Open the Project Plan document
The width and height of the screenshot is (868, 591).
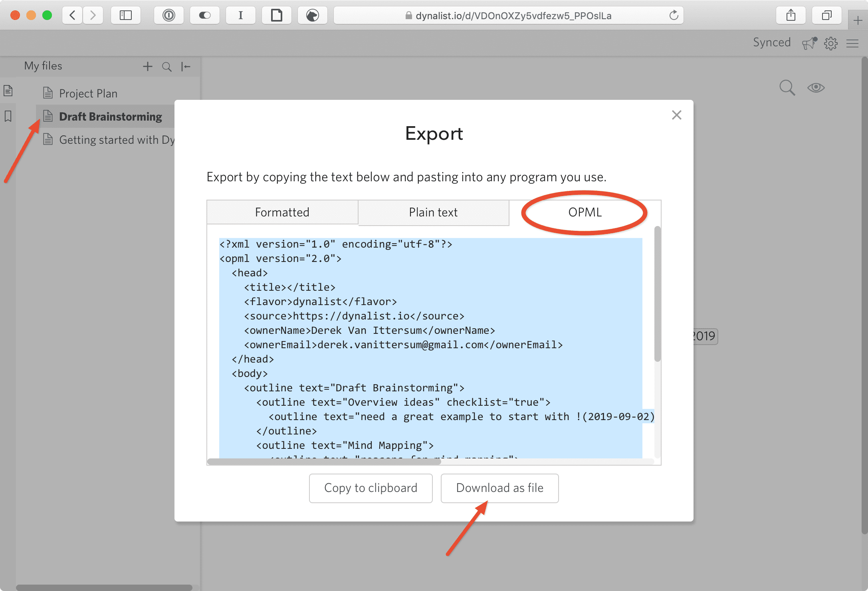(x=88, y=93)
